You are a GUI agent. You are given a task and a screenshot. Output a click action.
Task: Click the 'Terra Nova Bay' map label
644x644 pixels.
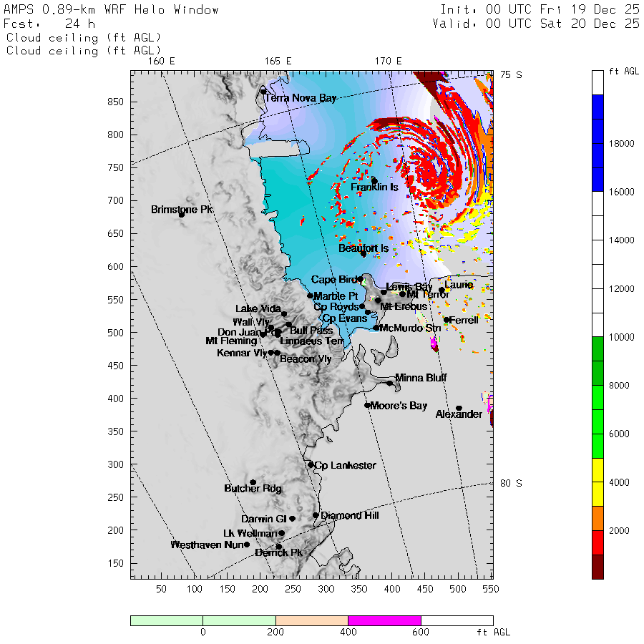pos(301,98)
